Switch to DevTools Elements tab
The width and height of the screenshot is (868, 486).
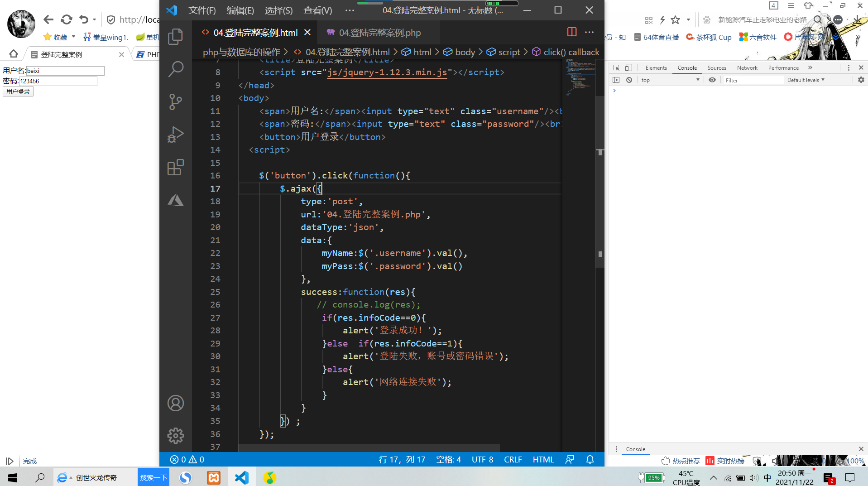(656, 67)
